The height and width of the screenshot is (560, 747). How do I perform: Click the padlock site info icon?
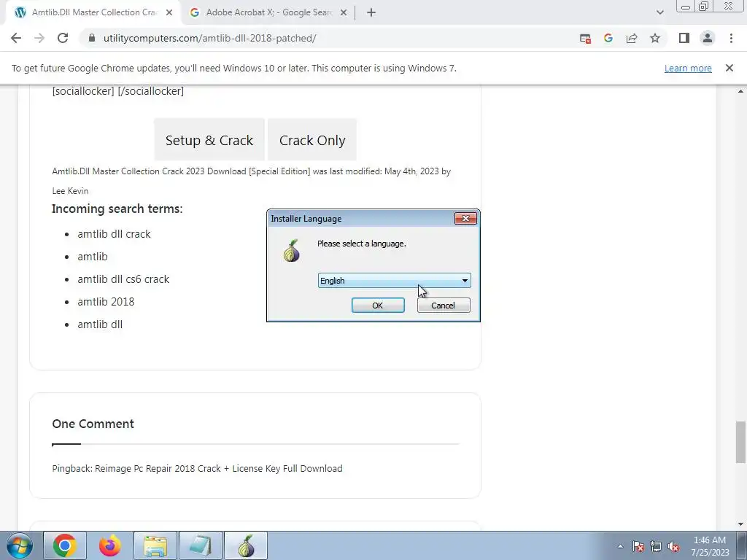coord(92,38)
